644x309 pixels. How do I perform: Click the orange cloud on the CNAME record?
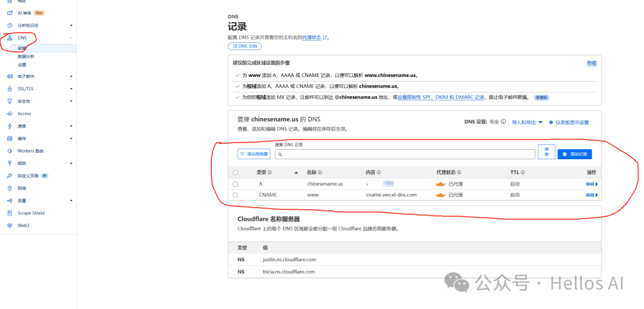coord(441,195)
